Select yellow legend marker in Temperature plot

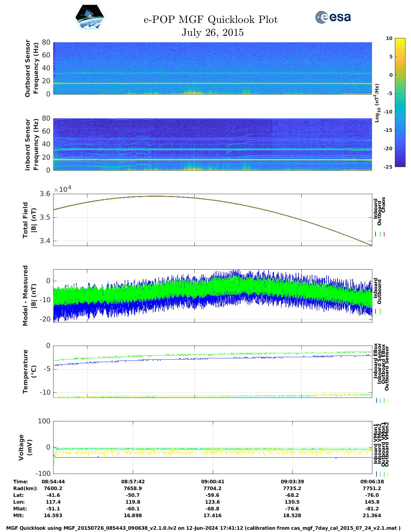(x=387, y=400)
